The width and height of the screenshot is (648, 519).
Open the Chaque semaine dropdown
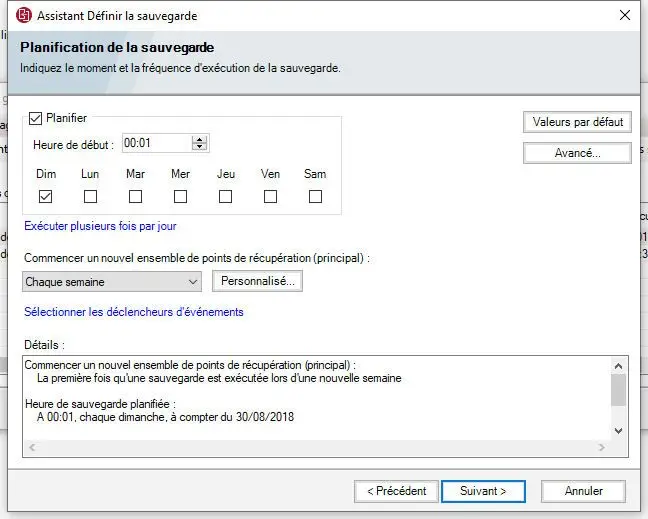pyautogui.click(x=112, y=282)
